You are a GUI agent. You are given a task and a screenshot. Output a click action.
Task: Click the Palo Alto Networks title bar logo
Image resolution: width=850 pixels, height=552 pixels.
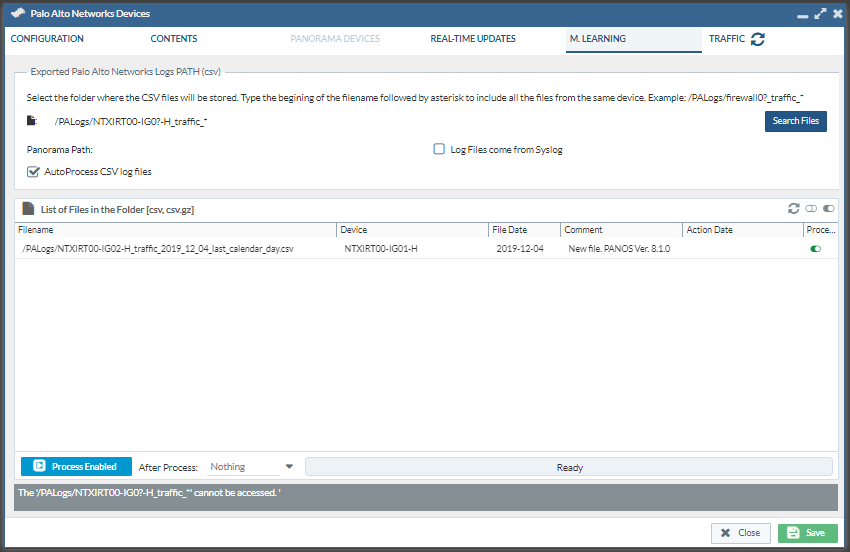[17, 13]
